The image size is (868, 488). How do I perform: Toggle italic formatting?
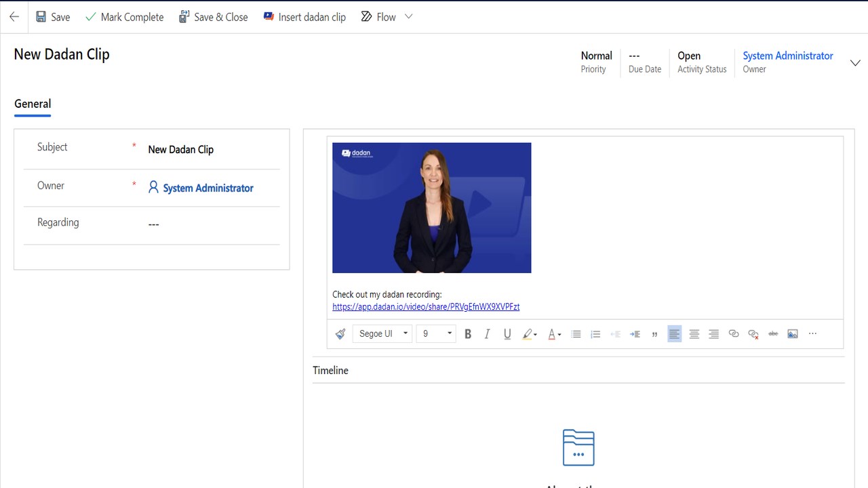coord(487,333)
